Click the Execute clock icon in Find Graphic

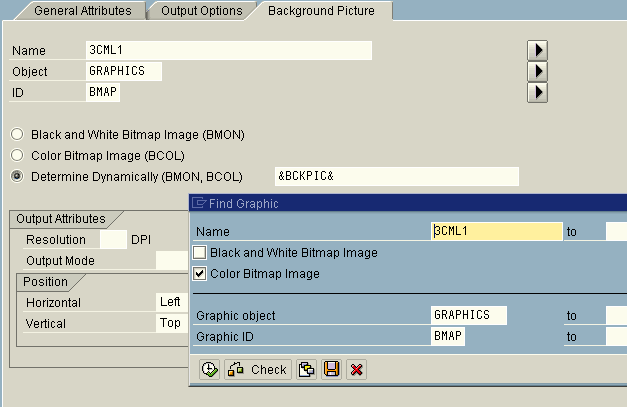pos(209,369)
